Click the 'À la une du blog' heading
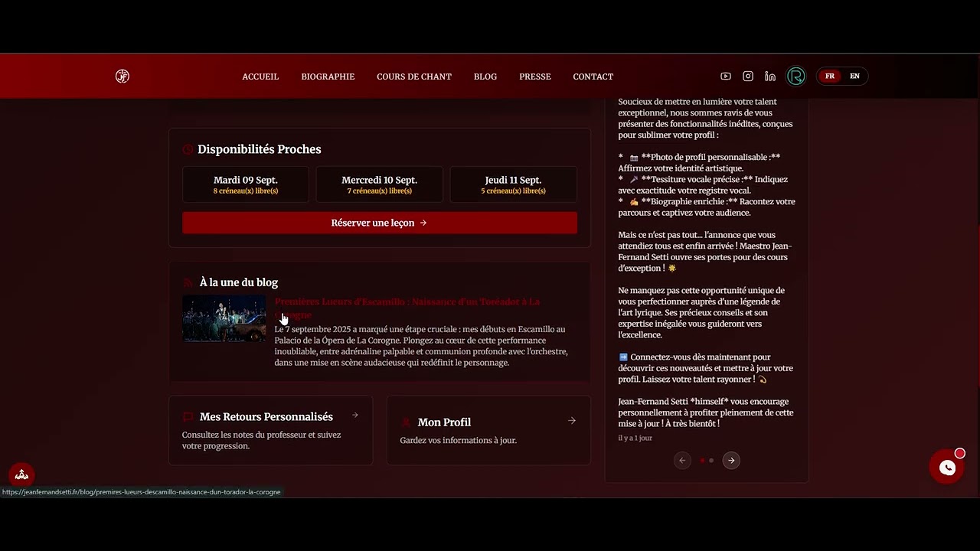 [239, 282]
